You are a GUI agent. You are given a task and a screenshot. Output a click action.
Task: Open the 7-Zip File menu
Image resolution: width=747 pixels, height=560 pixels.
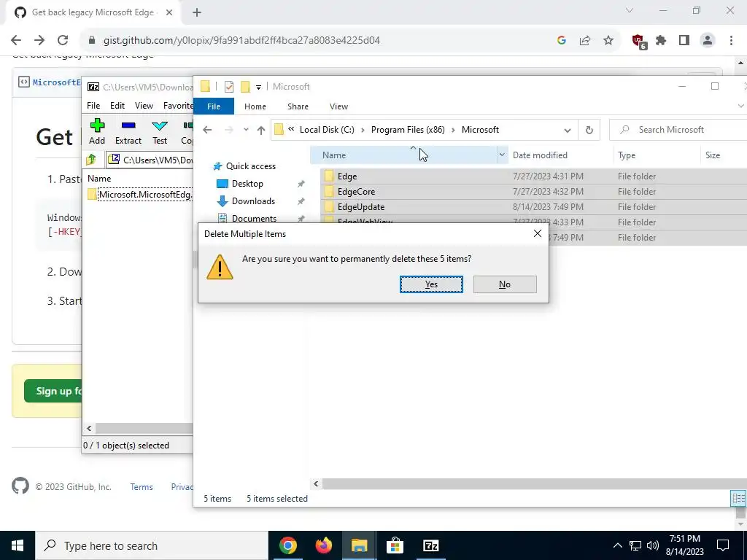click(x=93, y=106)
